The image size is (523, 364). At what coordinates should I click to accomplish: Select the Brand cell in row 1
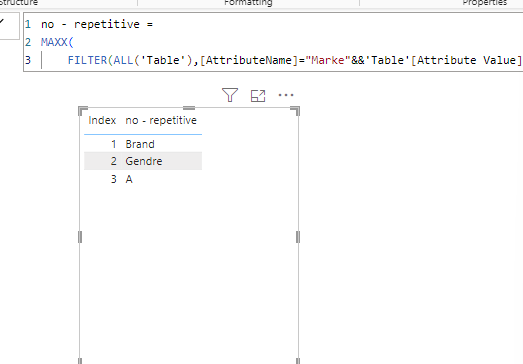tap(140, 144)
